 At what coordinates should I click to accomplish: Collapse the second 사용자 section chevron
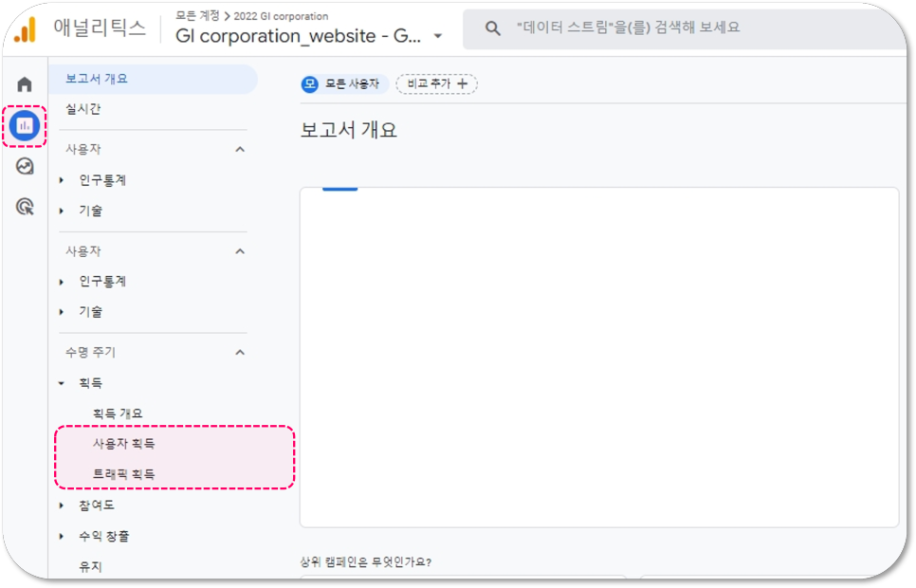click(x=240, y=251)
